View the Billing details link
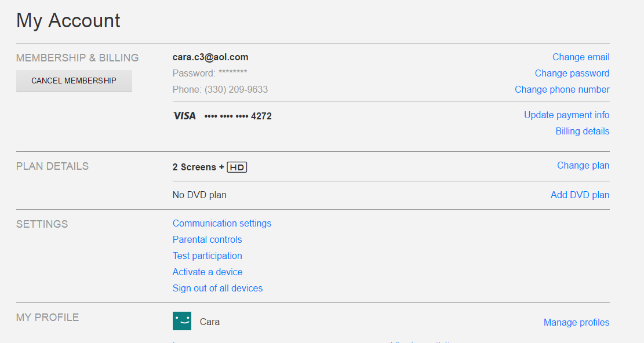 pyautogui.click(x=583, y=132)
